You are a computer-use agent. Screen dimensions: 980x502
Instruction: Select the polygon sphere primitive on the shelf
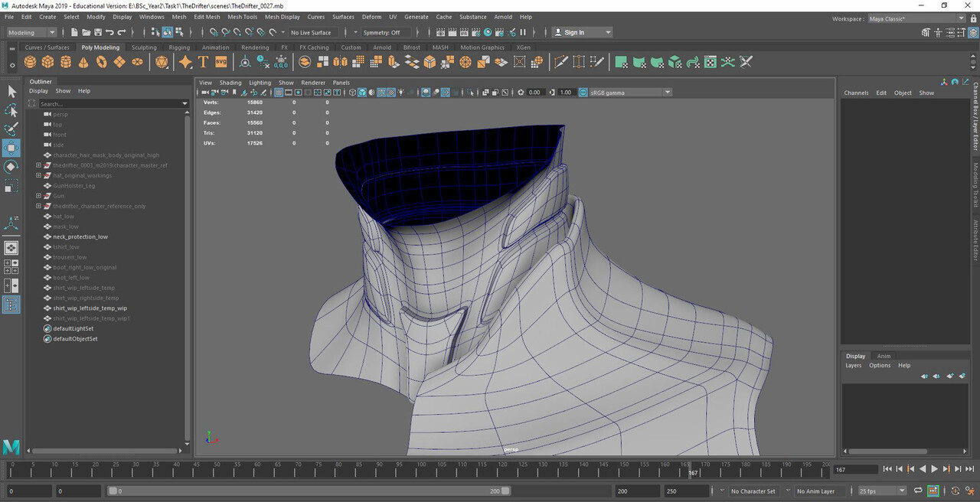(x=29, y=61)
